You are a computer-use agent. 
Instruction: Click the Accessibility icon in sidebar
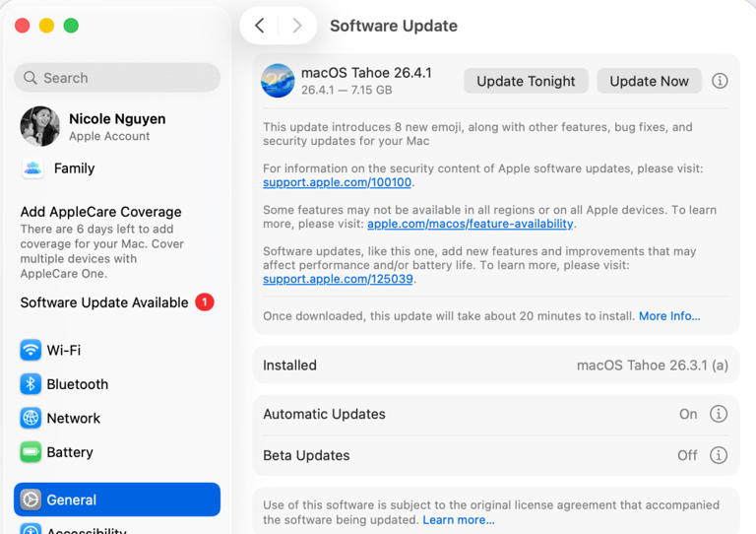[x=31, y=529]
